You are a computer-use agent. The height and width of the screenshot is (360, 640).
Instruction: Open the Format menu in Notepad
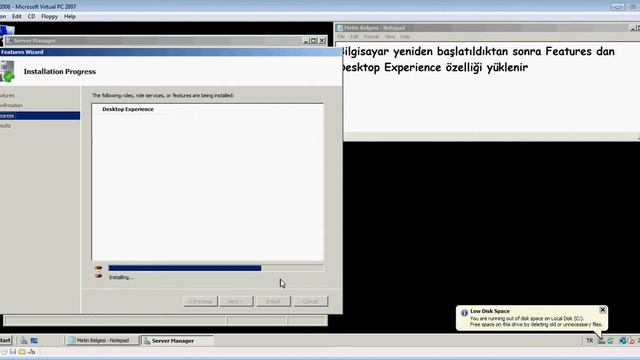[x=371, y=37]
